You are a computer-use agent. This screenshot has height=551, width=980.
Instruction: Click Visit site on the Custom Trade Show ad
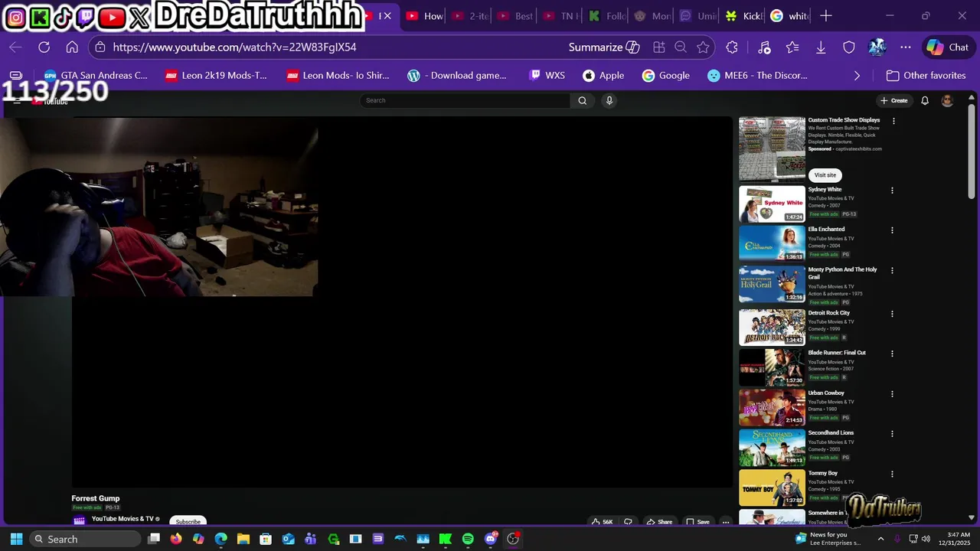point(825,175)
